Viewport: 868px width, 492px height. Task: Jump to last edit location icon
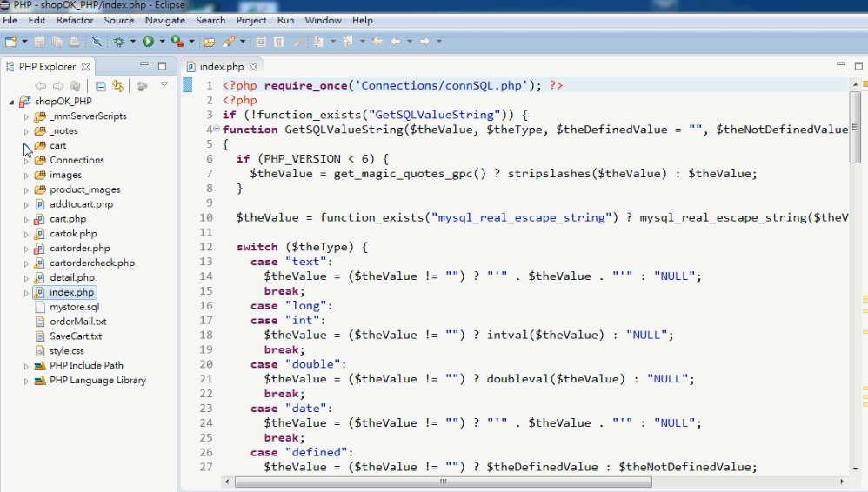(377, 42)
